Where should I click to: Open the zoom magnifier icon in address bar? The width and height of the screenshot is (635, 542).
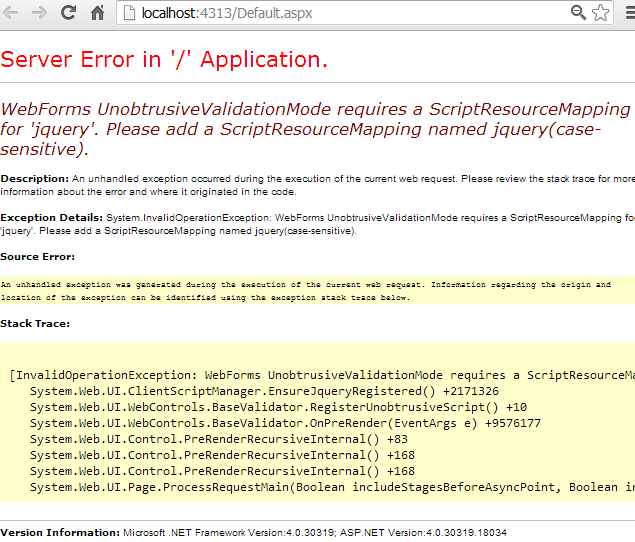click(x=578, y=13)
